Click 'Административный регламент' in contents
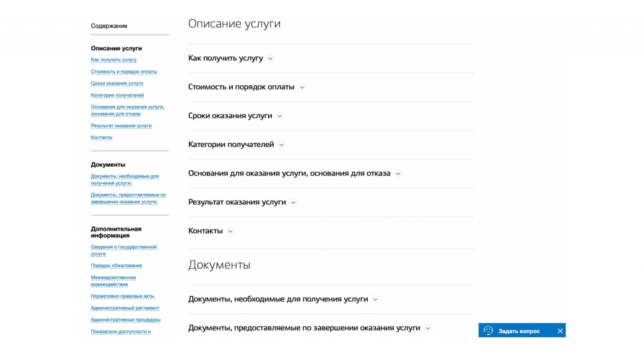 (125, 308)
